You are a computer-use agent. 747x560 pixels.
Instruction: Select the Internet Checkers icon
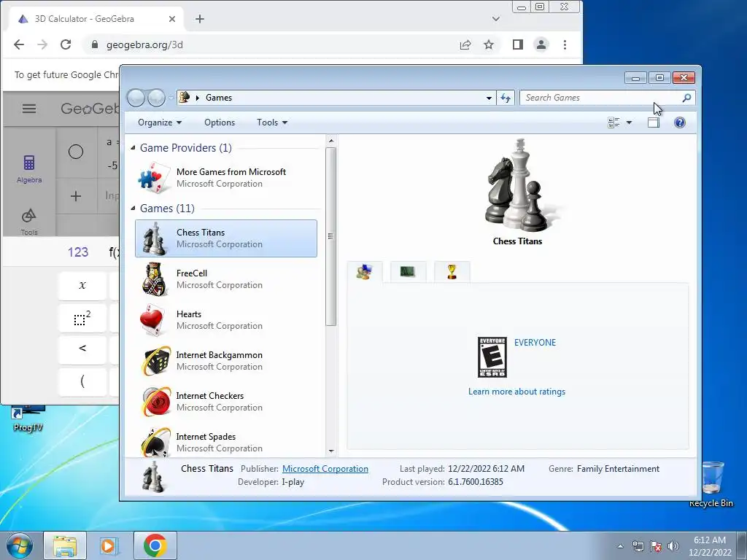coord(156,402)
